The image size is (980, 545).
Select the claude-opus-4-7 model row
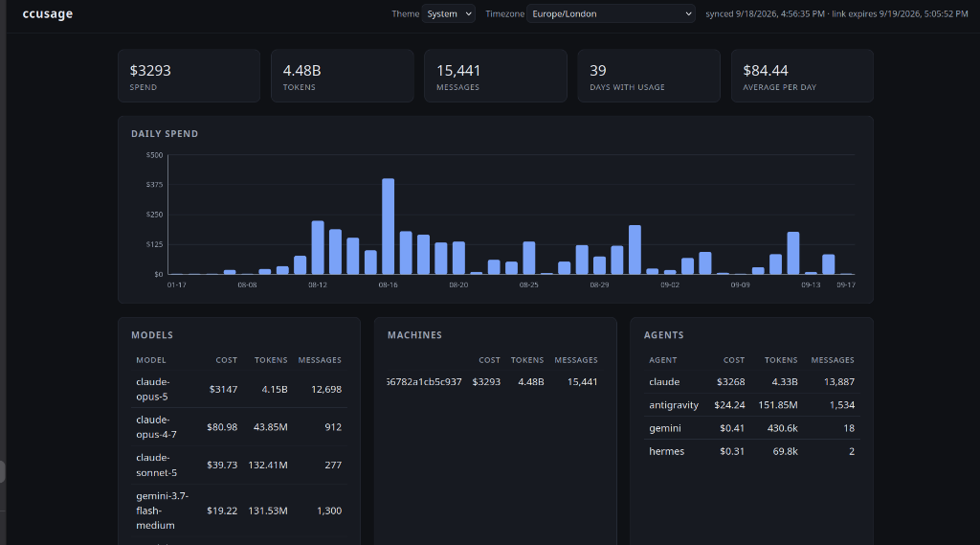(x=239, y=427)
